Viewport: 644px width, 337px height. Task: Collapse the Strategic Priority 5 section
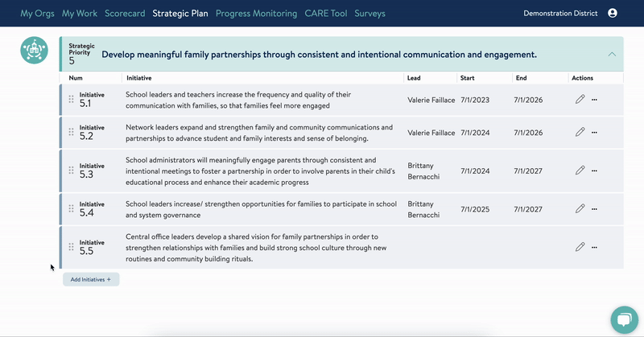click(612, 55)
